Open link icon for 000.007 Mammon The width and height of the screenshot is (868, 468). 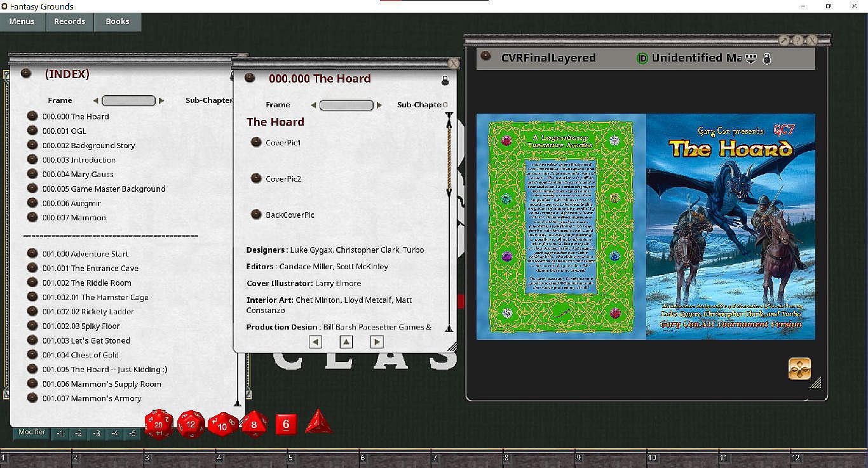click(32, 217)
